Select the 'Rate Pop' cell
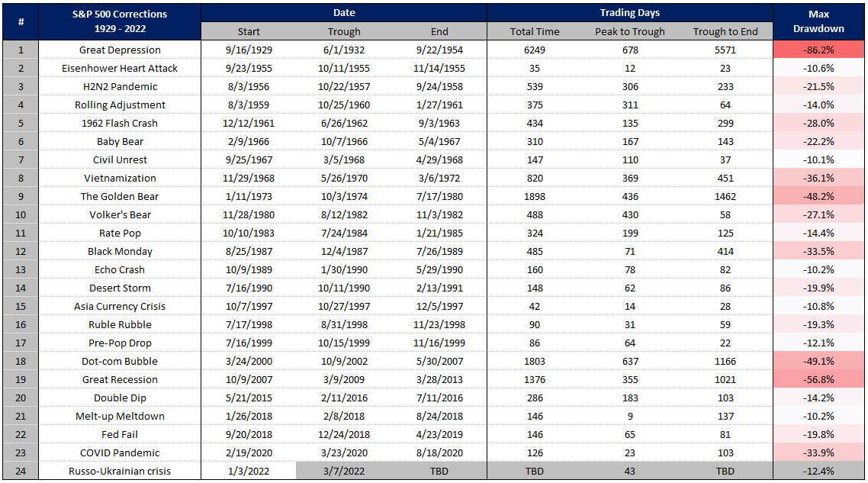The width and height of the screenshot is (868, 483). pos(120,233)
